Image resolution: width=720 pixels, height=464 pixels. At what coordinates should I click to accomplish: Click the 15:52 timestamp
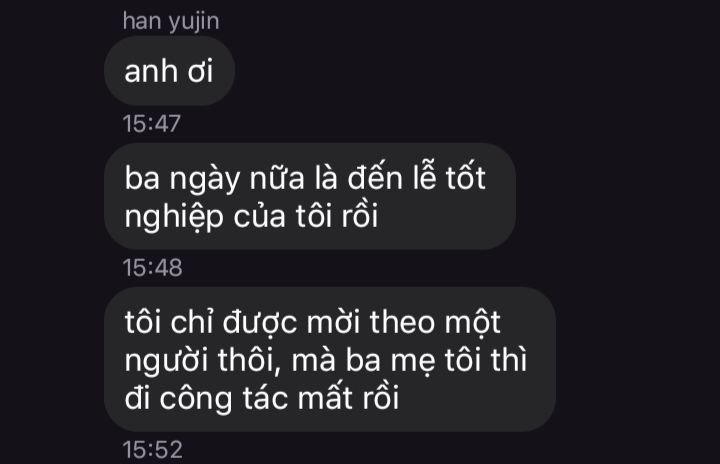tap(152, 449)
